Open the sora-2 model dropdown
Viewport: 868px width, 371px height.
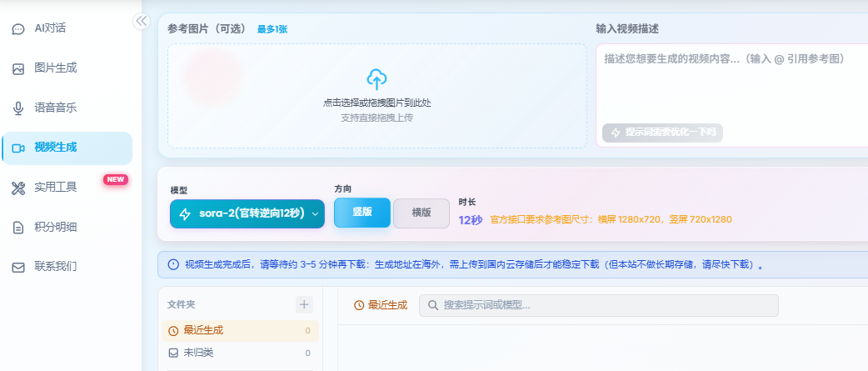pos(247,213)
